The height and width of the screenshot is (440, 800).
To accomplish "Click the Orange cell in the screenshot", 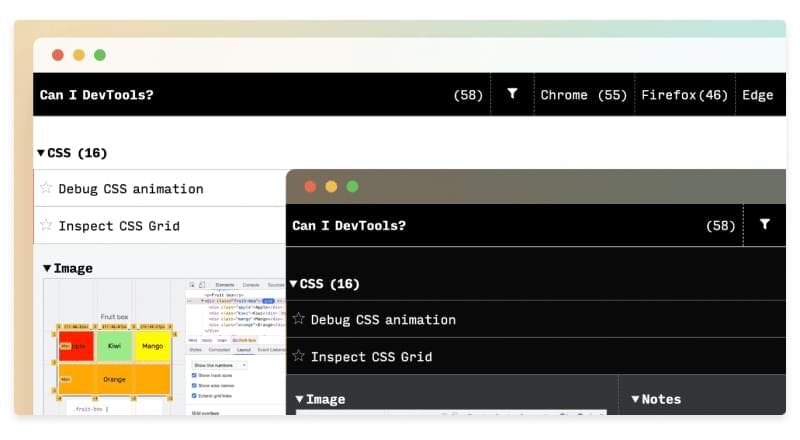I will point(114,379).
